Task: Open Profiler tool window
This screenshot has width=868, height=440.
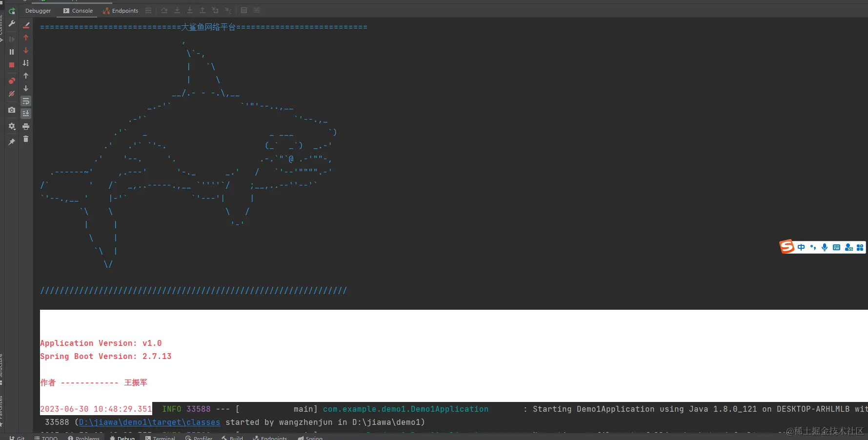Action: point(199,438)
